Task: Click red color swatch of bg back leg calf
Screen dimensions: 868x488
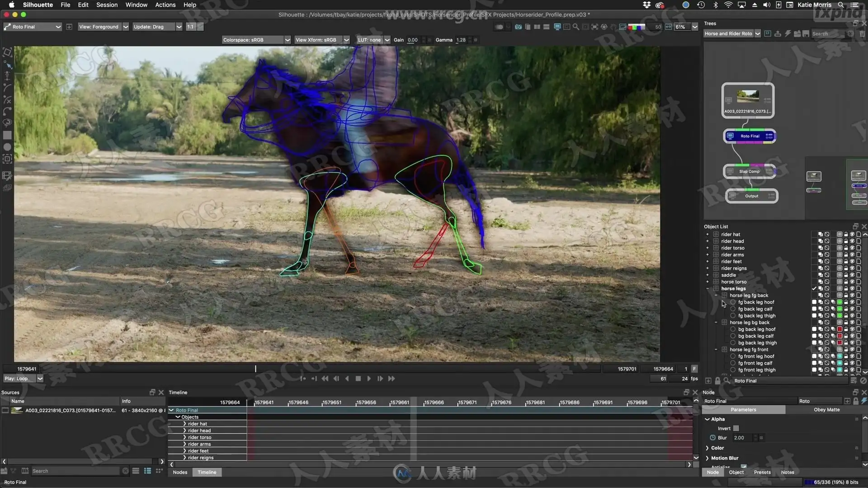Action: [840, 336]
